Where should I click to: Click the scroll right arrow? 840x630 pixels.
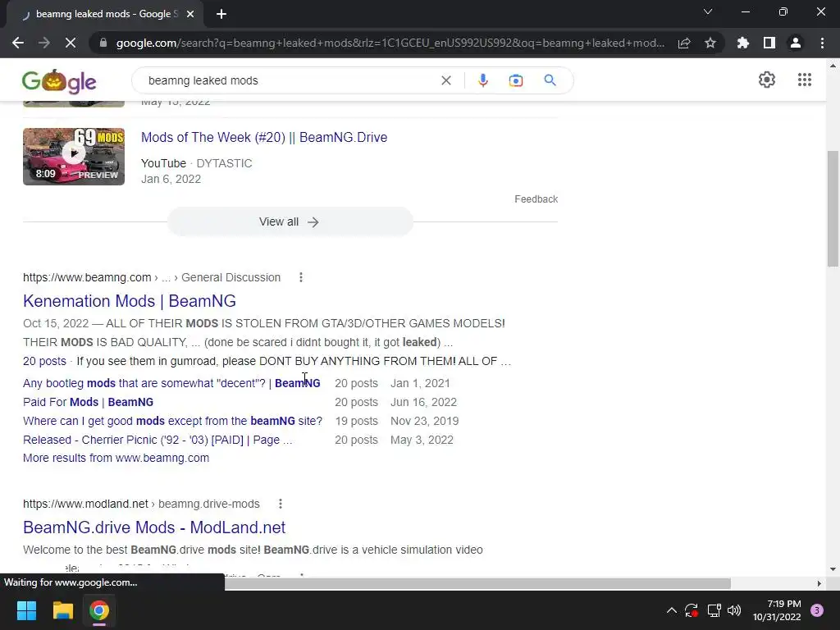click(819, 583)
